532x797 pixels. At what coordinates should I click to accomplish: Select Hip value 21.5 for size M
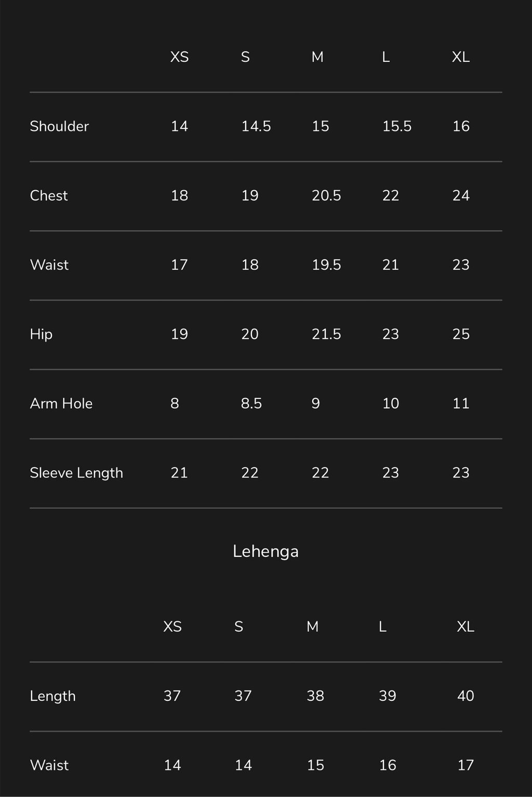[326, 334]
